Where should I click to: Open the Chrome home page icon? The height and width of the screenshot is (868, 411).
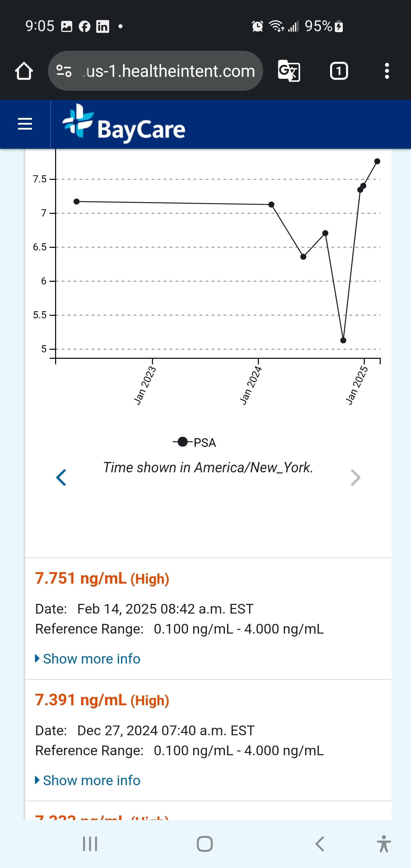click(x=24, y=71)
